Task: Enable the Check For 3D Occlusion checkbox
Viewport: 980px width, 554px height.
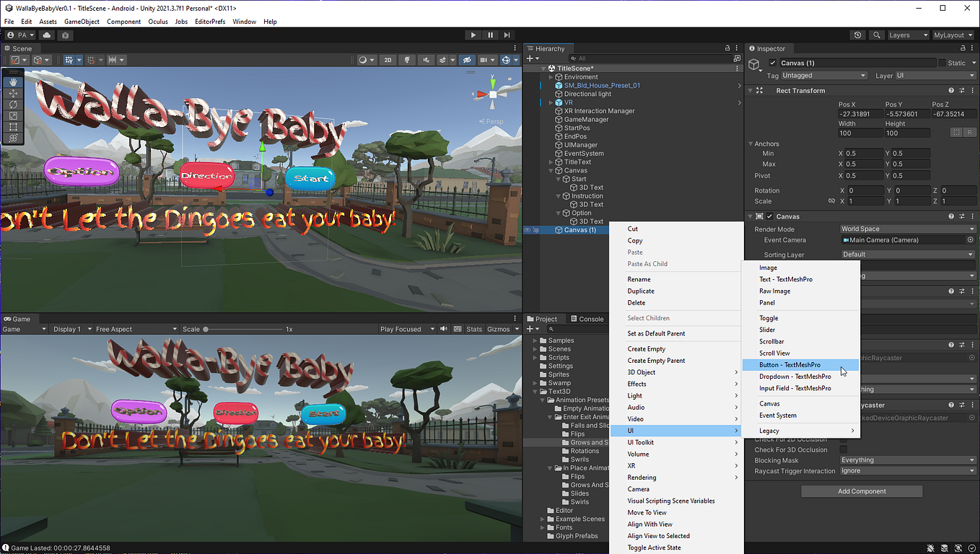Action: pyautogui.click(x=843, y=449)
